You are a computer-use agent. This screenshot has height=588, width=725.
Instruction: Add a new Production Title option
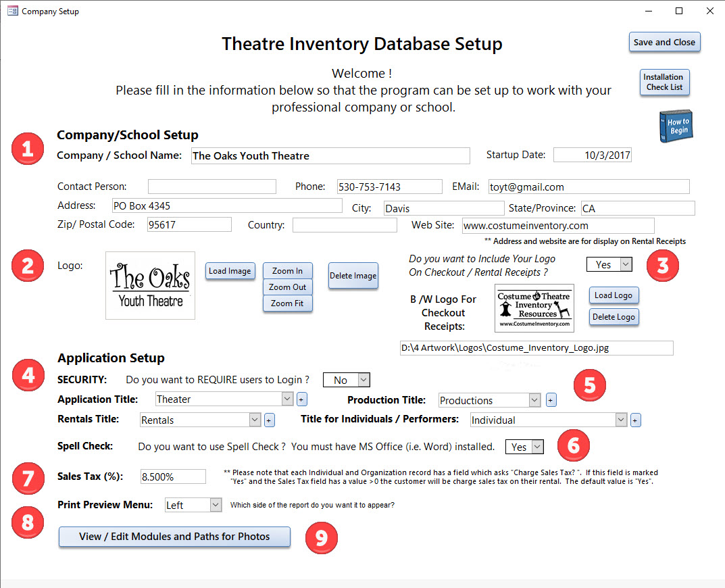tap(551, 400)
